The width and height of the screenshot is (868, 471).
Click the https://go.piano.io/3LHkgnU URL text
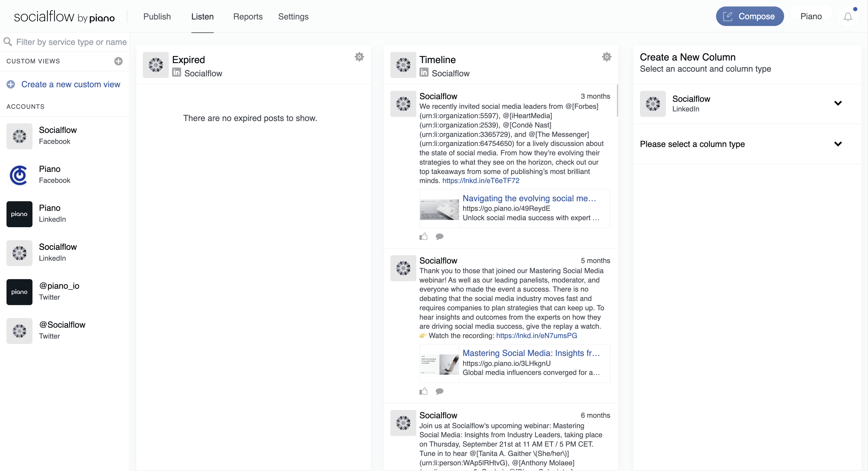click(x=506, y=363)
